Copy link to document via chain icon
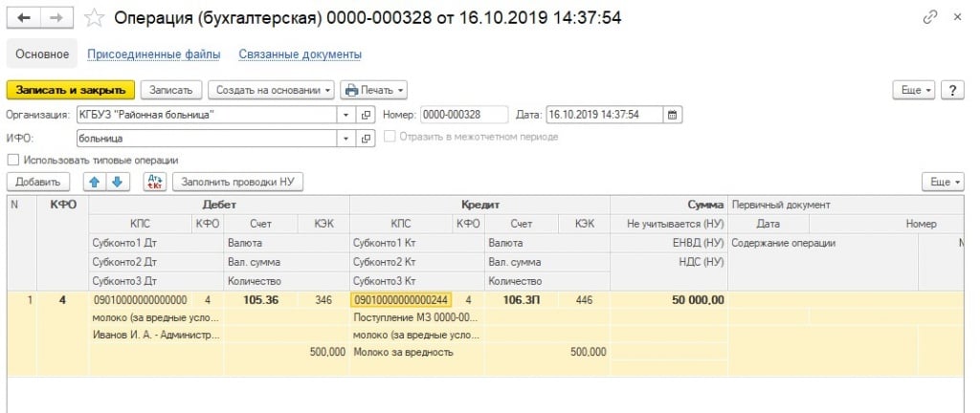Viewport: 980px width, 413px height. (930, 17)
